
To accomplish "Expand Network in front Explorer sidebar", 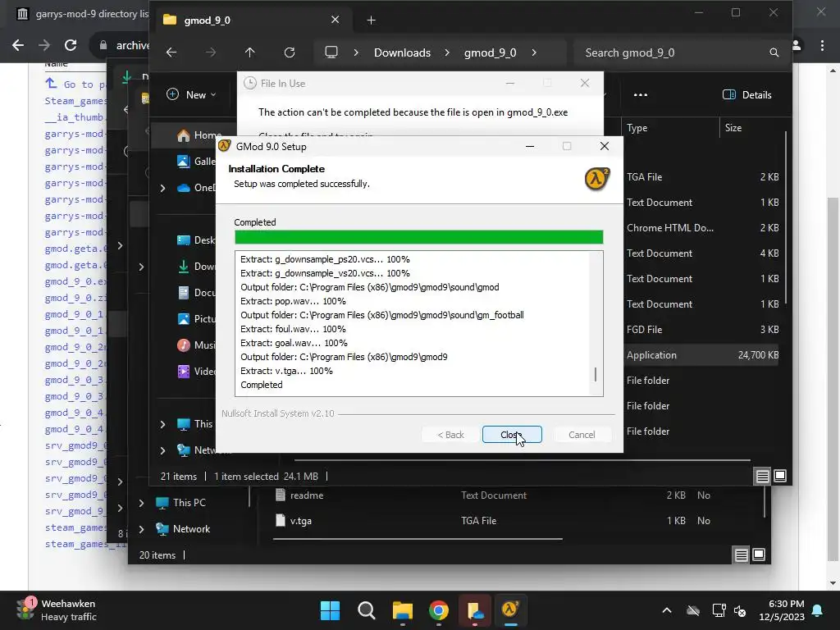I will (x=163, y=450).
